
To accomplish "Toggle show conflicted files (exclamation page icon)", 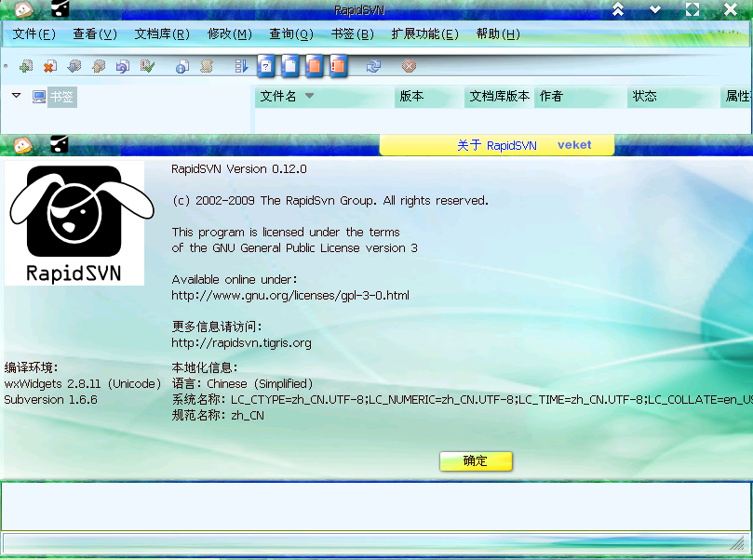I will (x=339, y=66).
